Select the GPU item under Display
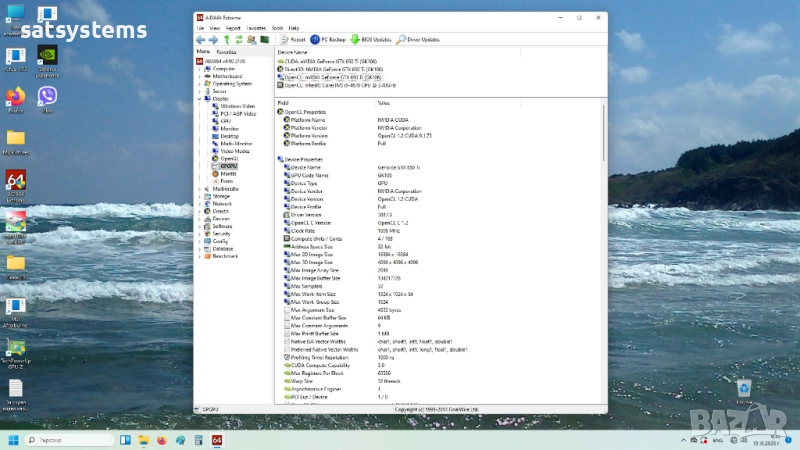800x450 pixels. tap(225, 121)
